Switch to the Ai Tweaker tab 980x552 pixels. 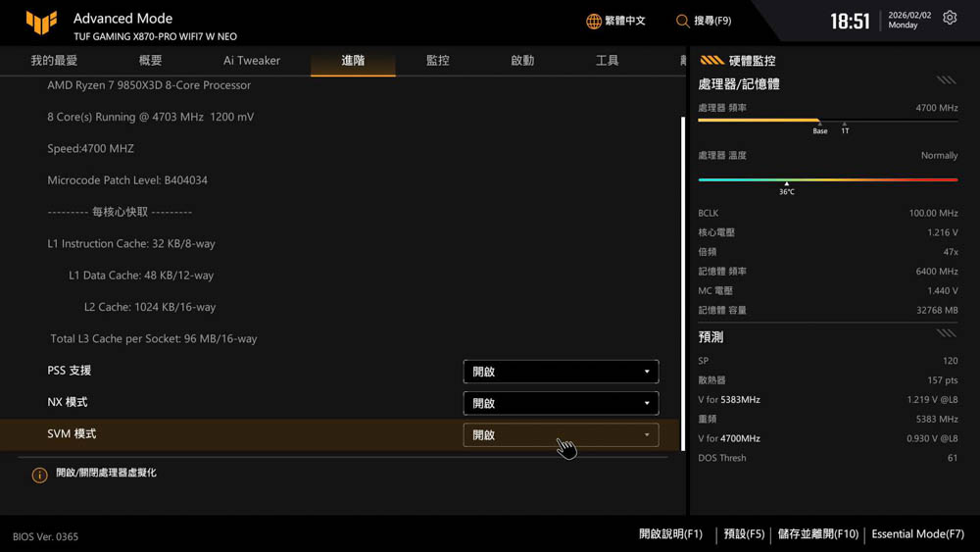pos(252,61)
